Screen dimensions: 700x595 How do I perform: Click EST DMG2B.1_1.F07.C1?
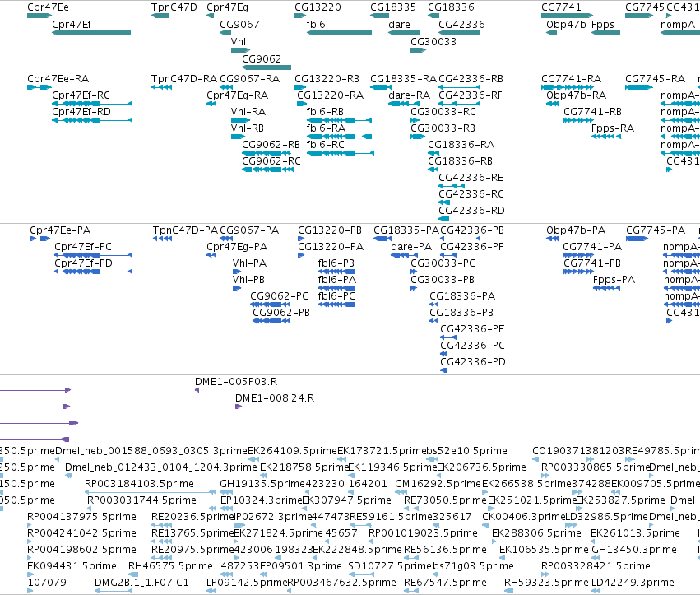[141, 583]
